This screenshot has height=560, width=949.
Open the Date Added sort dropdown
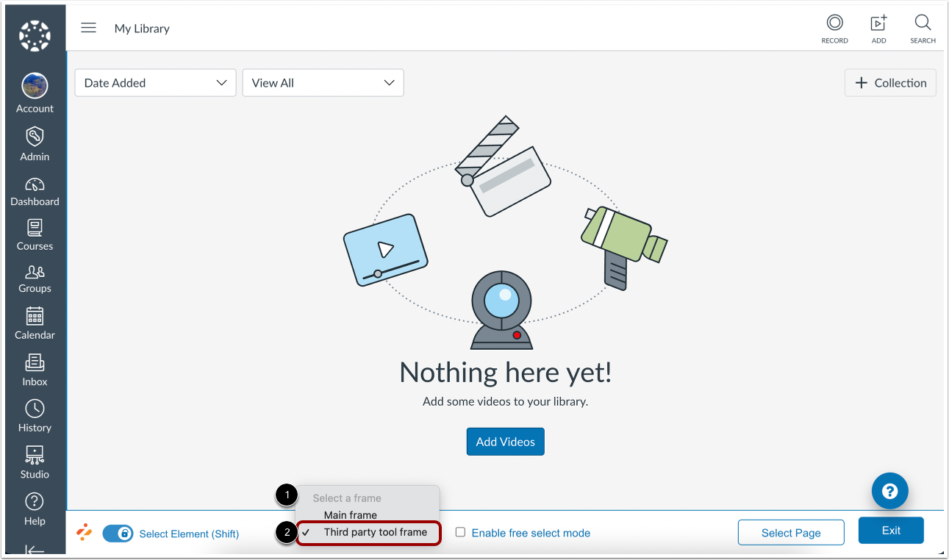pos(154,82)
